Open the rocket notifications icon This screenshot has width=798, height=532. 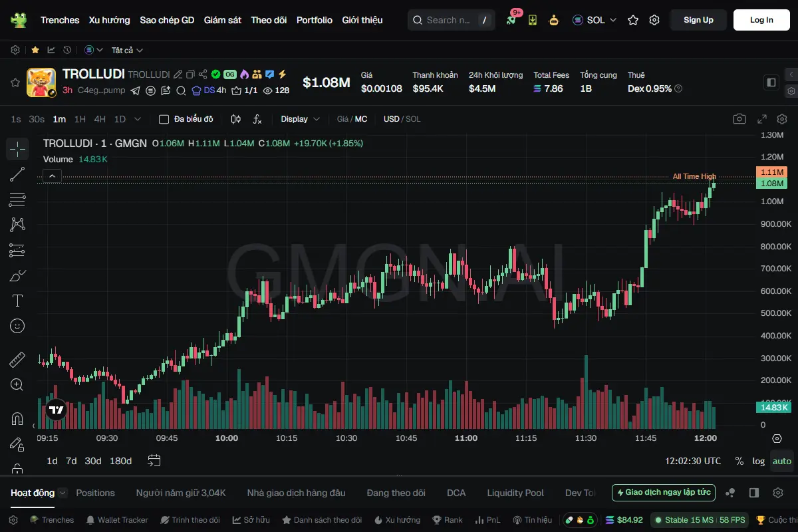[x=511, y=20]
